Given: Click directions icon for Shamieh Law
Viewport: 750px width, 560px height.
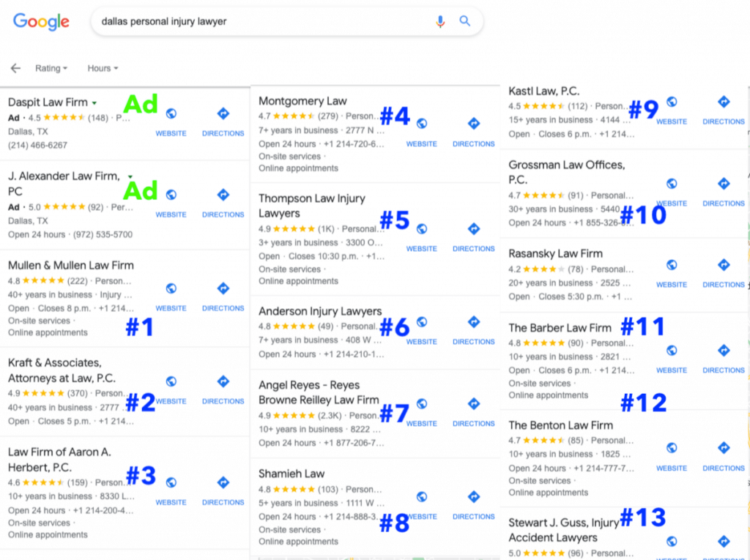Looking at the screenshot, I should (474, 496).
